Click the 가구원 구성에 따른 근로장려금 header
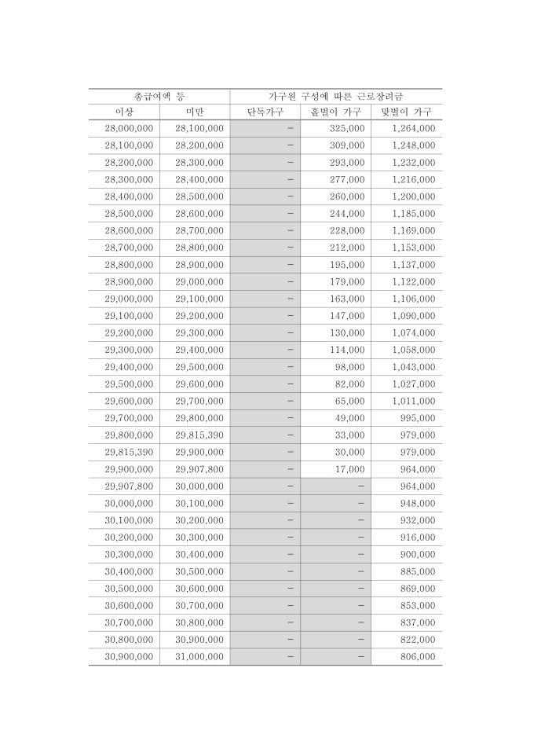 (336, 96)
